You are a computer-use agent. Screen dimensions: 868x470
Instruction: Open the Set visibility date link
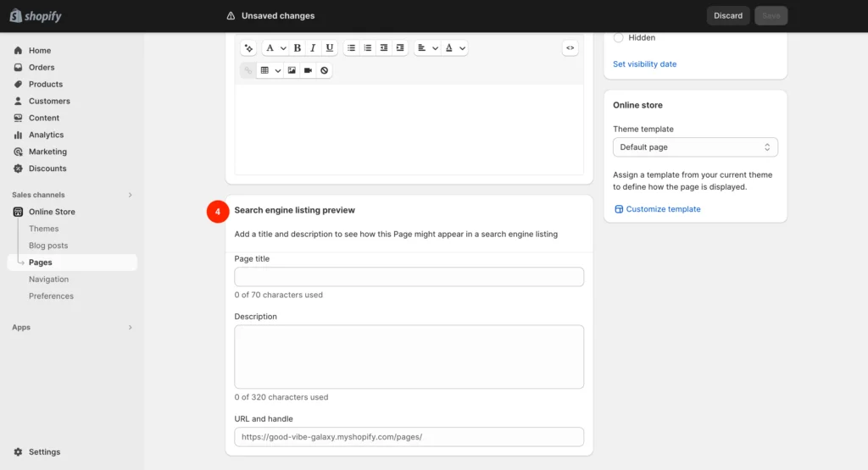pyautogui.click(x=644, y=64)
